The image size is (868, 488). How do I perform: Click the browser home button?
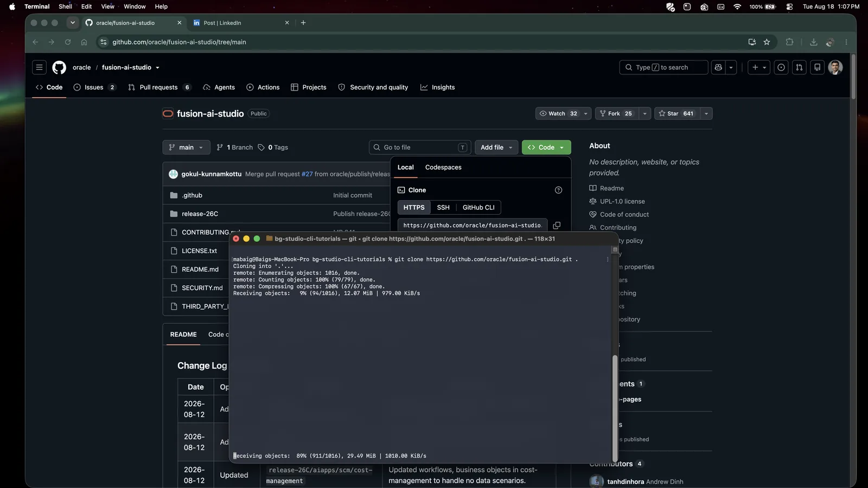(84, 42)
